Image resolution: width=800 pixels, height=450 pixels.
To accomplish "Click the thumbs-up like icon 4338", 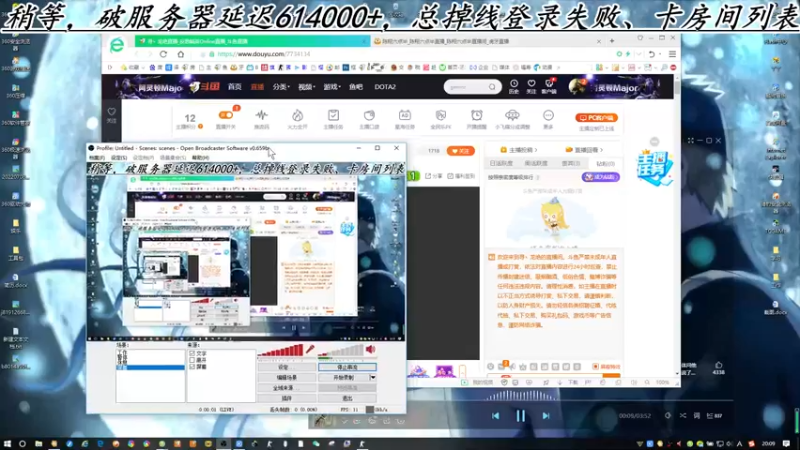I will tap(718, 365).
